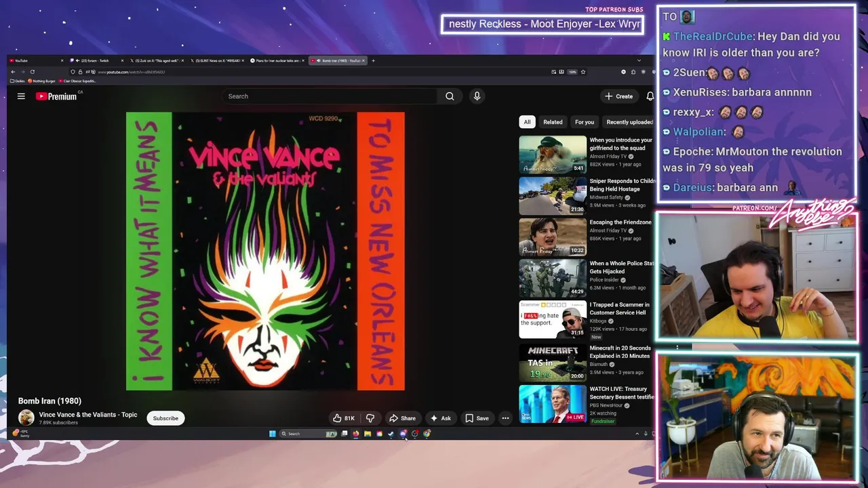Switch to forsen - Twitch tab
The image size is (868, 488).
(x=97, y=60)
